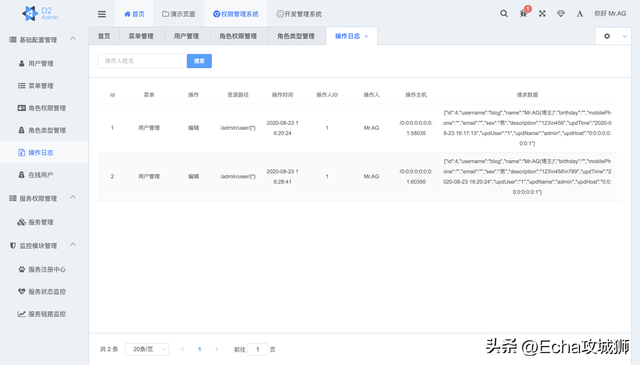Open the theme diamond icon

[561, 13]
